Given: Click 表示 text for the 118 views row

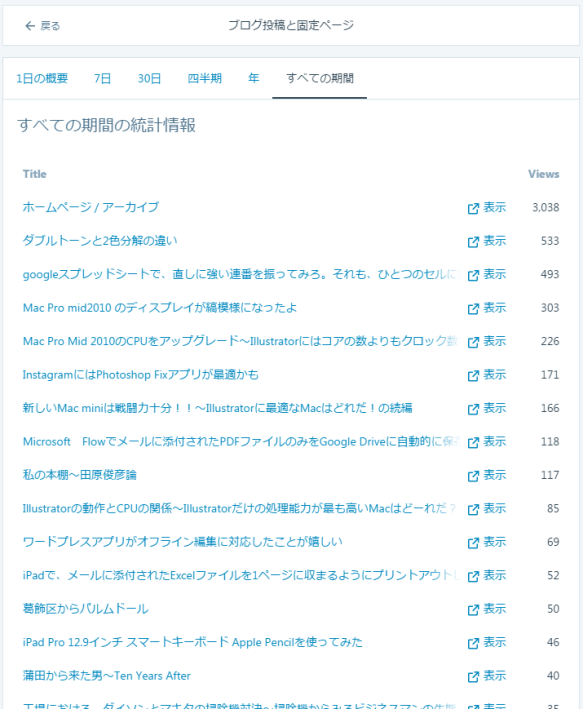Looking at the screenshot, I should point(495,441).
